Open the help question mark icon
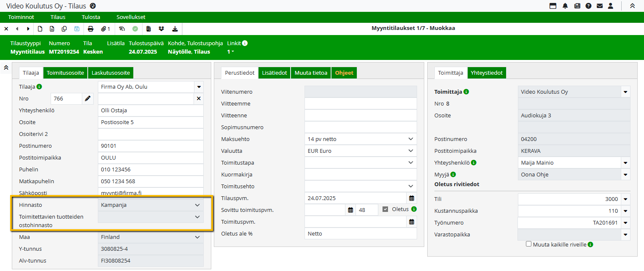The image size is (644, 271). point(588,6)
